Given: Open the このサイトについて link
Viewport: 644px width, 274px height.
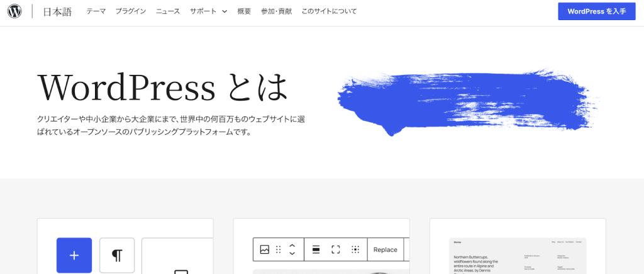Looking at the screenshot, I should (329, 11).
